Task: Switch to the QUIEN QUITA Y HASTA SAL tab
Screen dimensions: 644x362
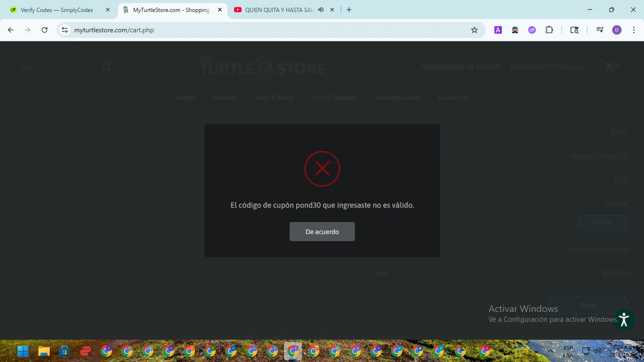Action: click(279, 10)
